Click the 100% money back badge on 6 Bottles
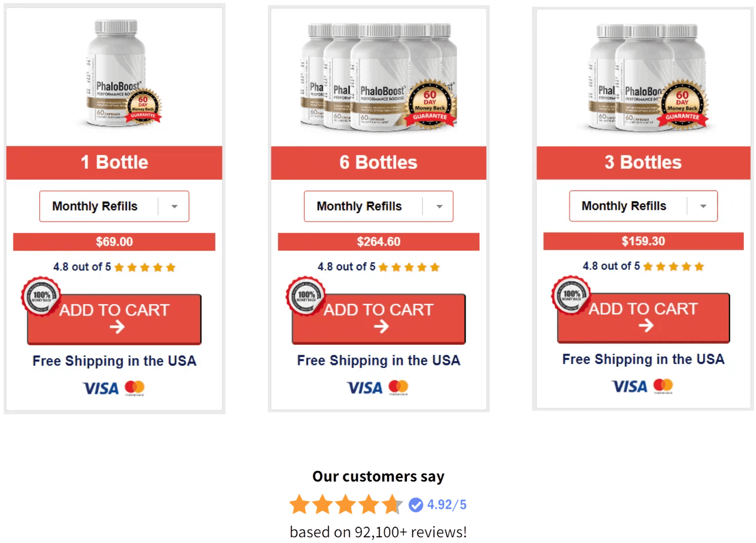Viewport: 756px width, 543px height. 306,296
